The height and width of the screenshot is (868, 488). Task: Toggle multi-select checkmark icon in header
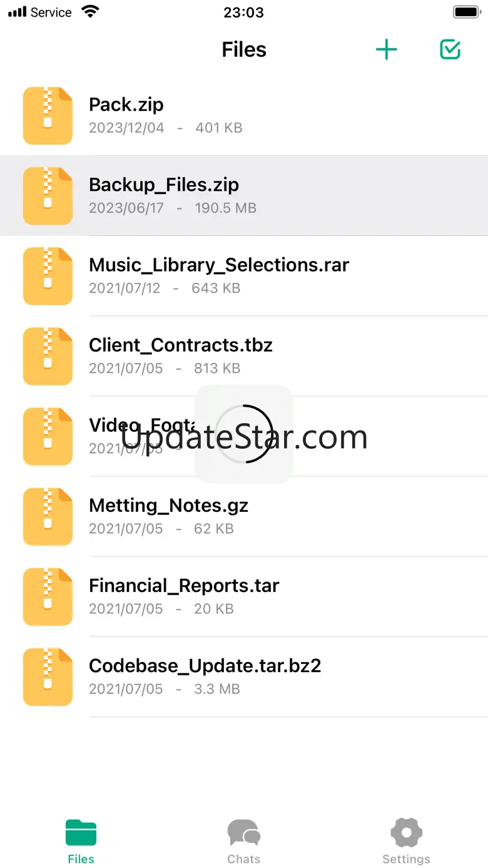click(450, 49)
